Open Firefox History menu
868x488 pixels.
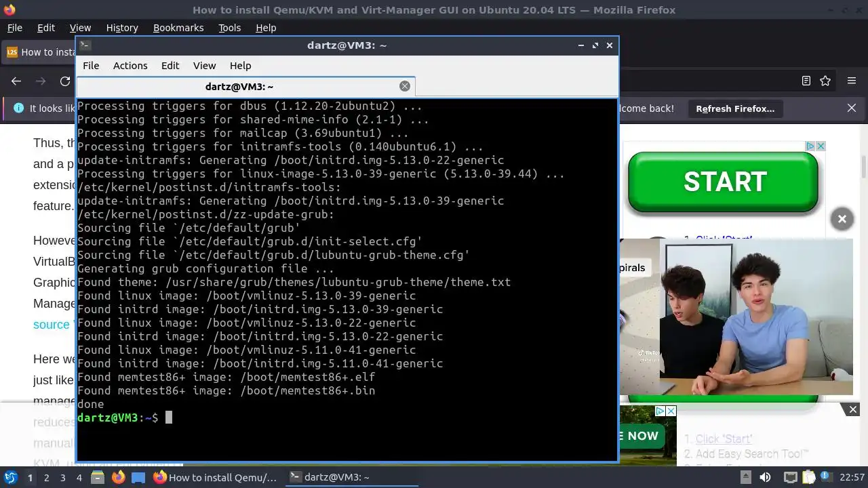click(x=122, y=28)
